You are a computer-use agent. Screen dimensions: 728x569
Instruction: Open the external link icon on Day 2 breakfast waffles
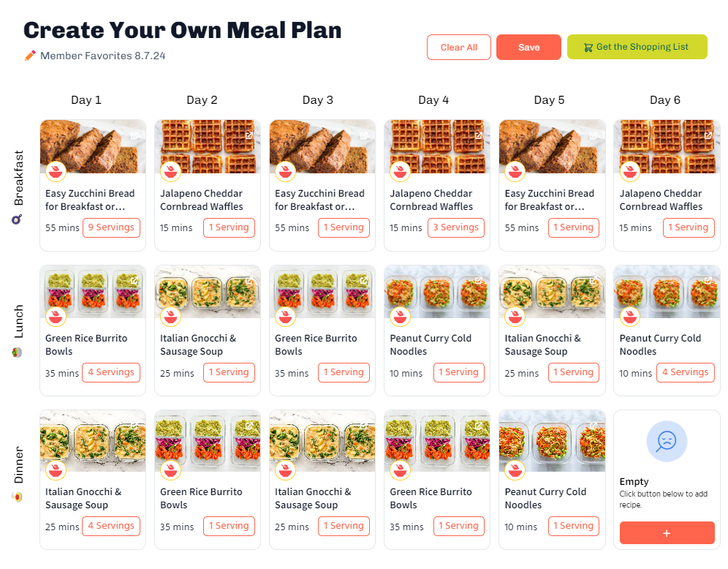click(249, 135)
